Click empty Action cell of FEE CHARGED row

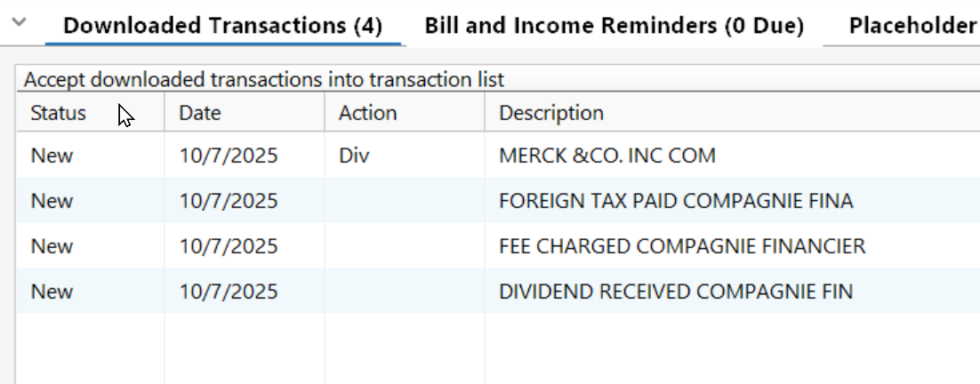(x=404, y=246)
